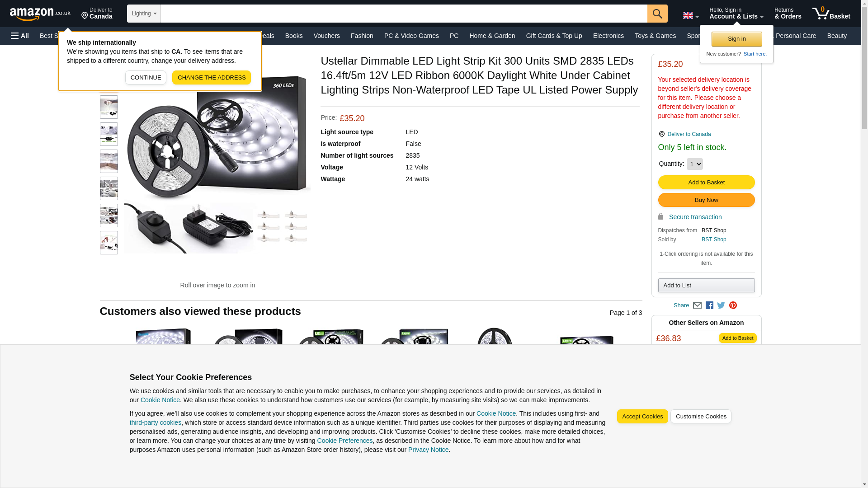Open the Electronics navigation tab

point(608,36)
